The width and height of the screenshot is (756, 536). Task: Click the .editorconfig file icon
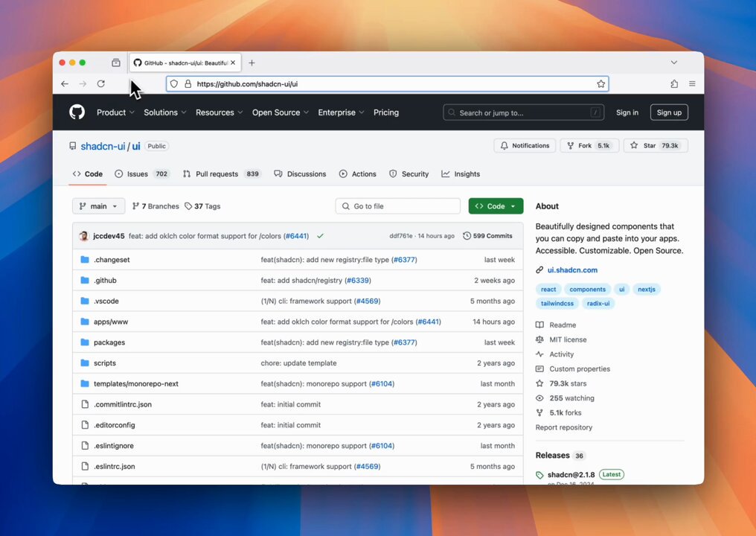pyautogui.click(x=85, y=425)
